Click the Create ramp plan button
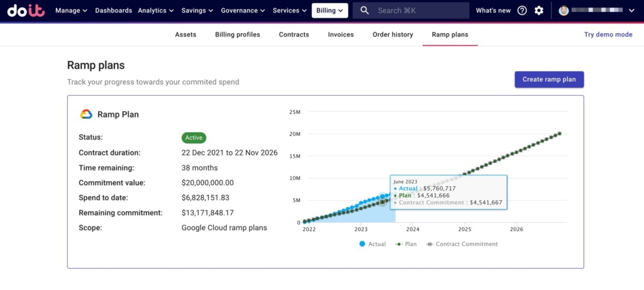 549,79
